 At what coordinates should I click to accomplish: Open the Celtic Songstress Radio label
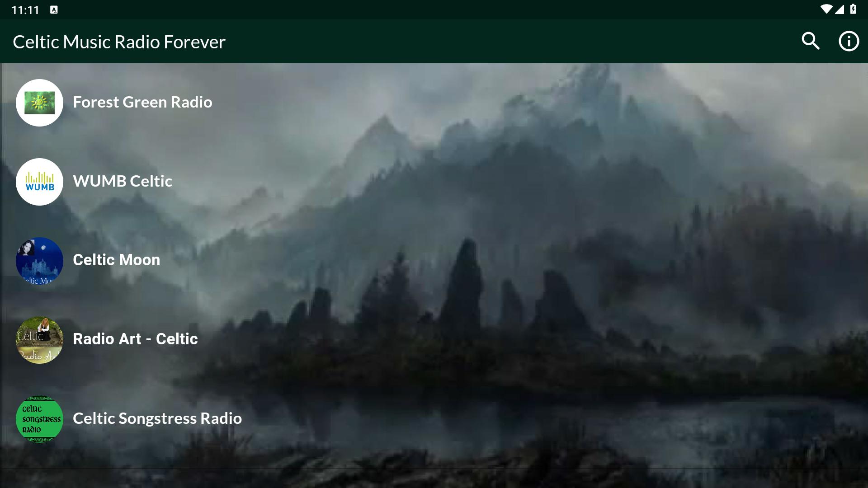[x=157, y=418]
